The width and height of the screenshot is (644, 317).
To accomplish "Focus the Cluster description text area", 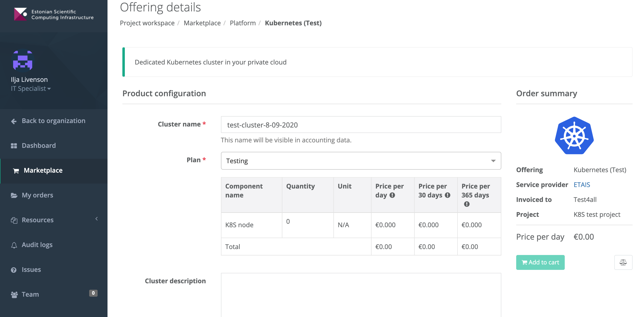I will coord(361,295).
